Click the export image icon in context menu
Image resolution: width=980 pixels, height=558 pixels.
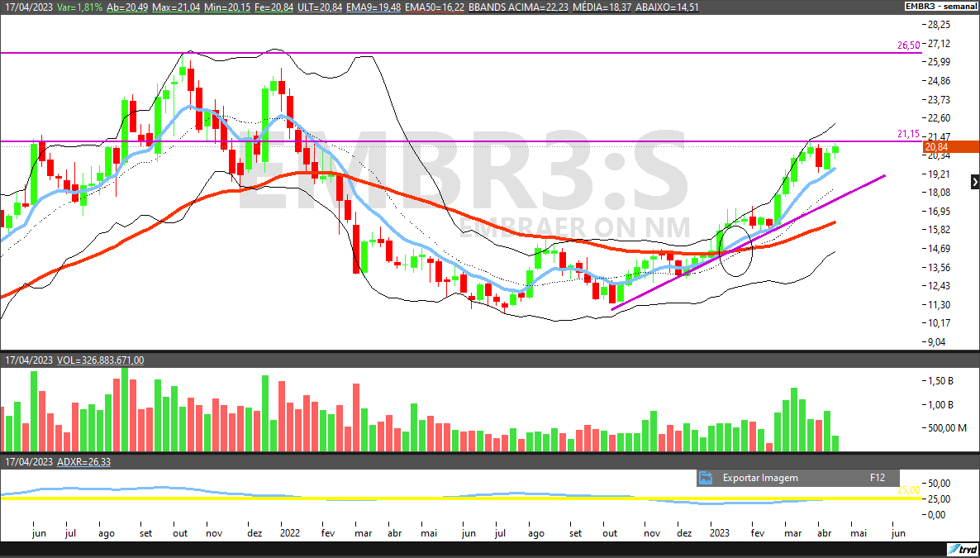706,478
